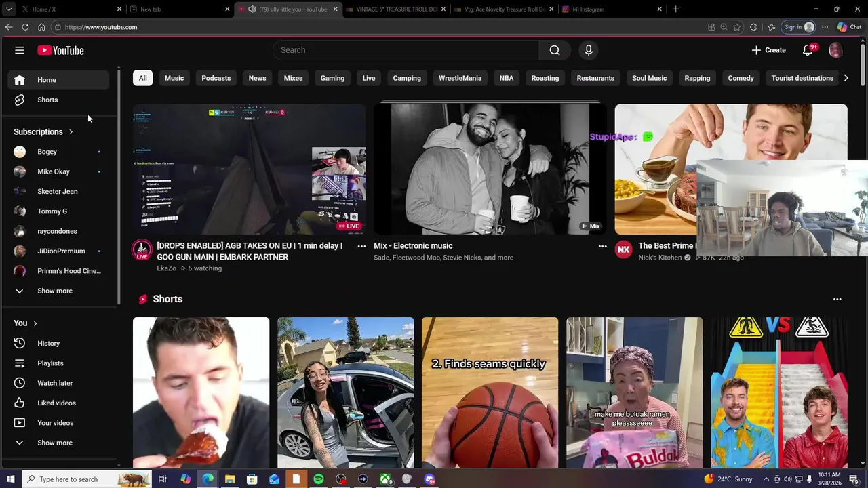Open the account avatar menu
This screenshot has width=868, height=488.
click(x=835, y=50)
